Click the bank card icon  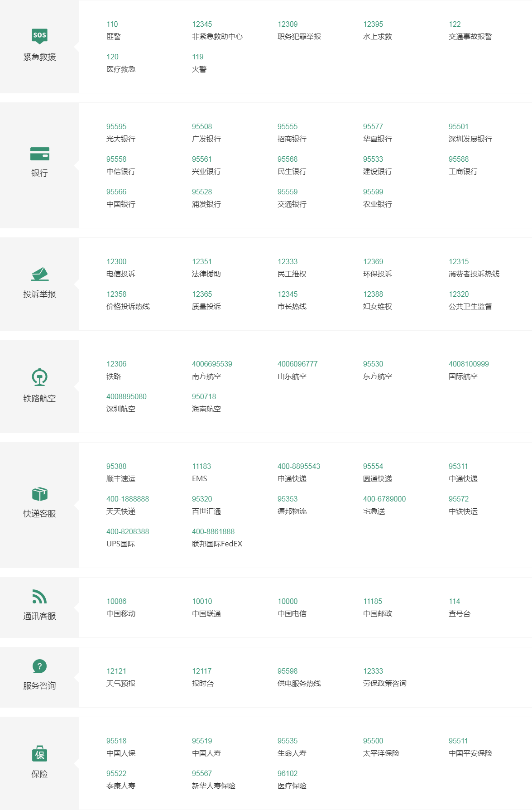[x=39, y=154]
